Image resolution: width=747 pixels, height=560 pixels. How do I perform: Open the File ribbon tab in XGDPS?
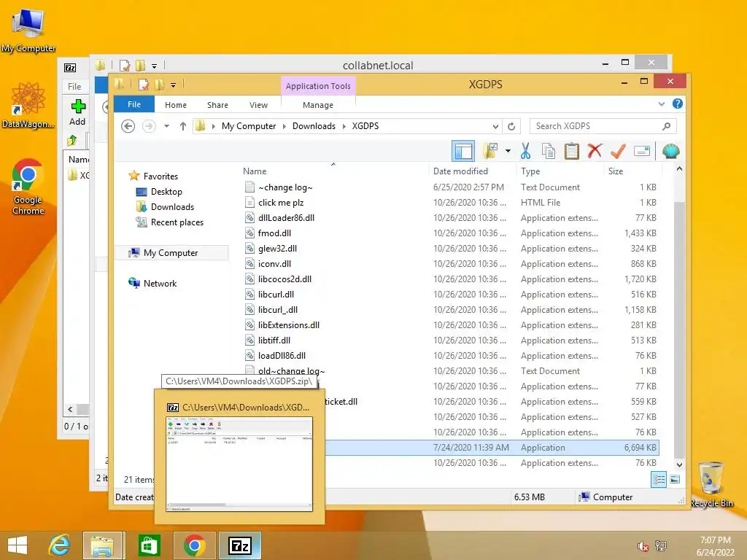click(x=134, y=104)
